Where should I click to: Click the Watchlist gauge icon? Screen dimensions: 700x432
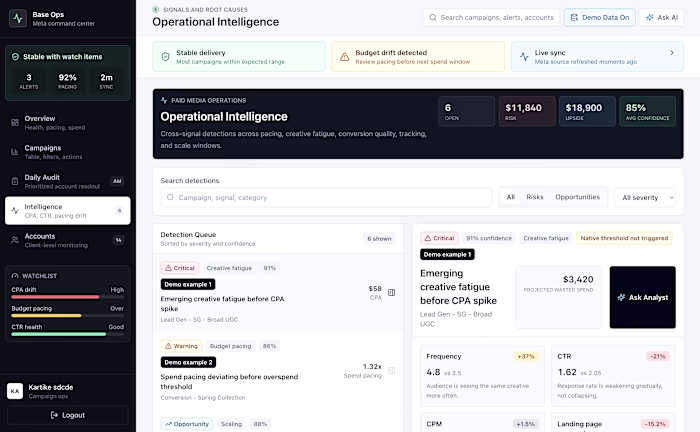[x=15, y=276]
